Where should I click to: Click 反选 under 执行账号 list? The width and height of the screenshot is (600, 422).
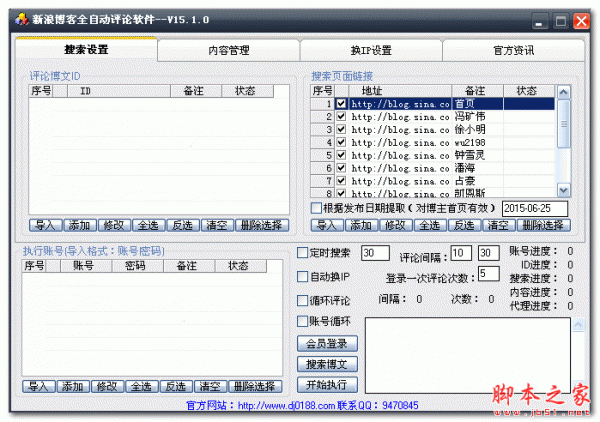pos(176,386)
